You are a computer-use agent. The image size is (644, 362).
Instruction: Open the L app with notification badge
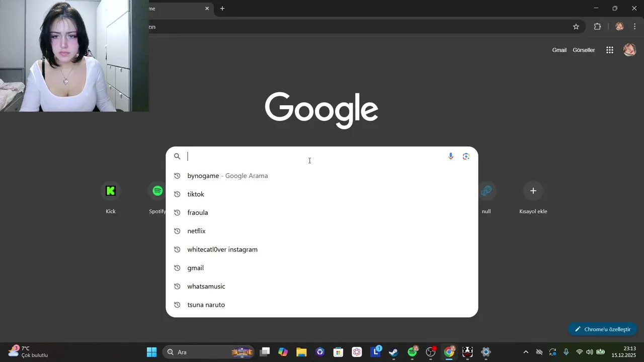[375, 351]
